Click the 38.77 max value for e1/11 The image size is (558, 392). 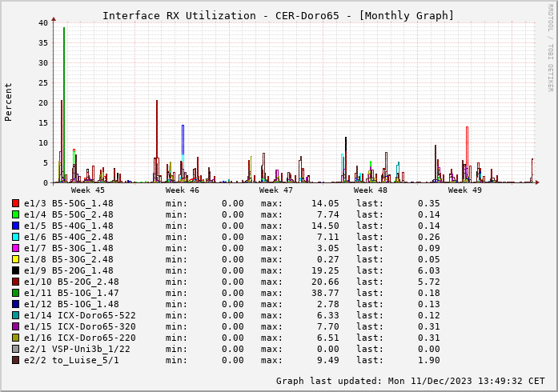[x=325, y=293]
